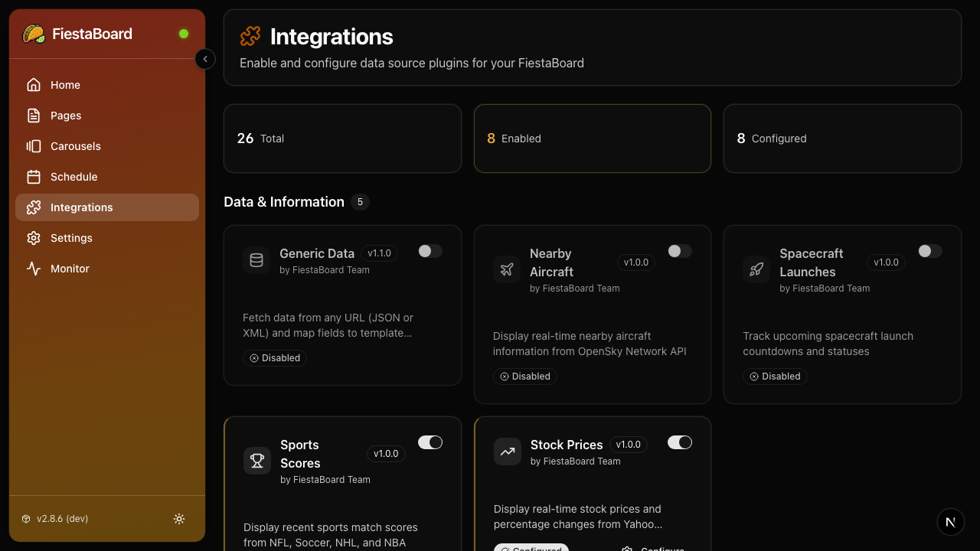Click the Pages document icon
This screenshot has height=551, width=980.
point(34,116)
